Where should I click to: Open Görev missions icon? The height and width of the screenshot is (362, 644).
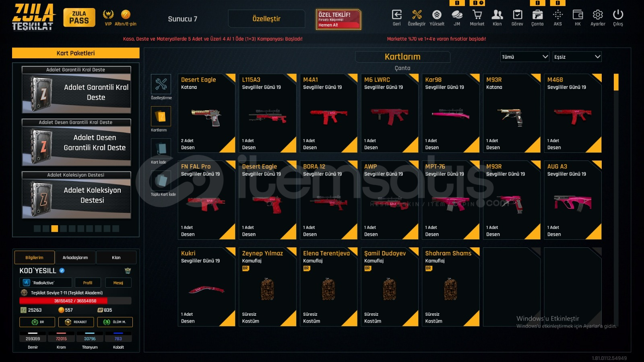pyautogui.click(x=517, y=18)
